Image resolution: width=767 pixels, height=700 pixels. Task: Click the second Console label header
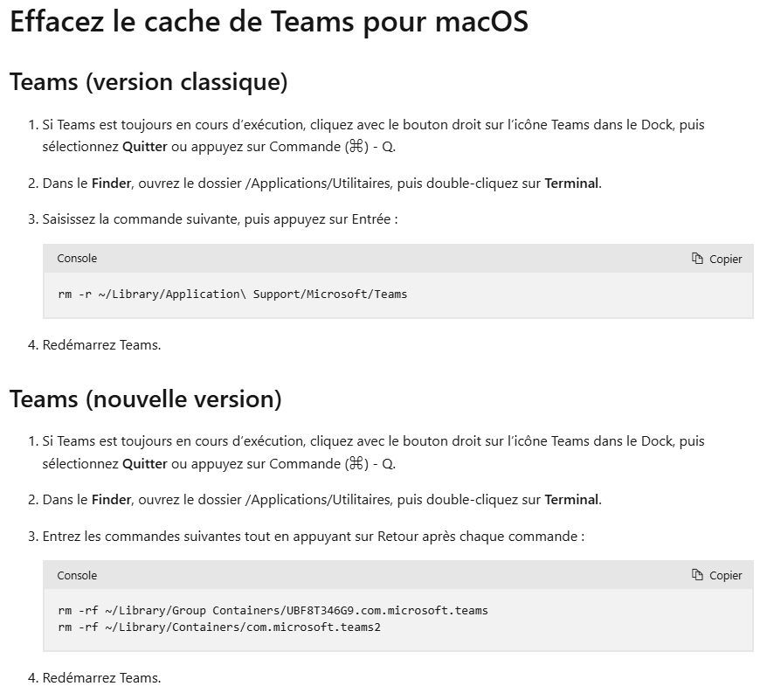point(77,575)
